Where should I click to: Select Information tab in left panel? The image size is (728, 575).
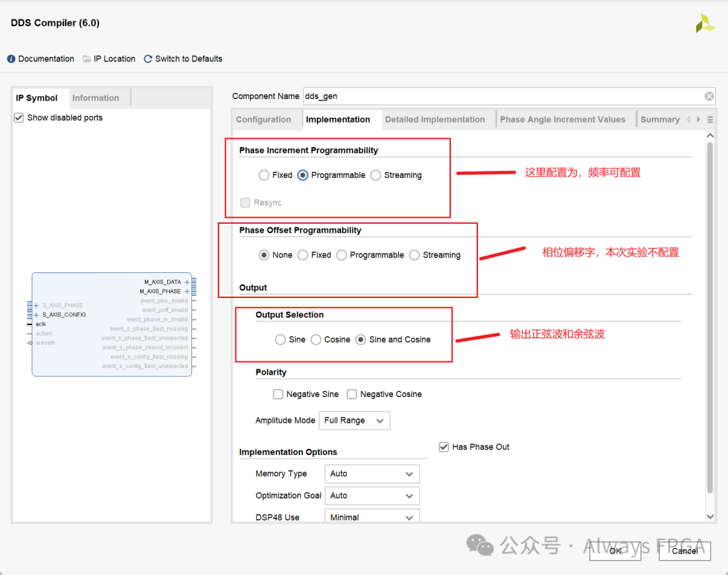click(96, 98)
